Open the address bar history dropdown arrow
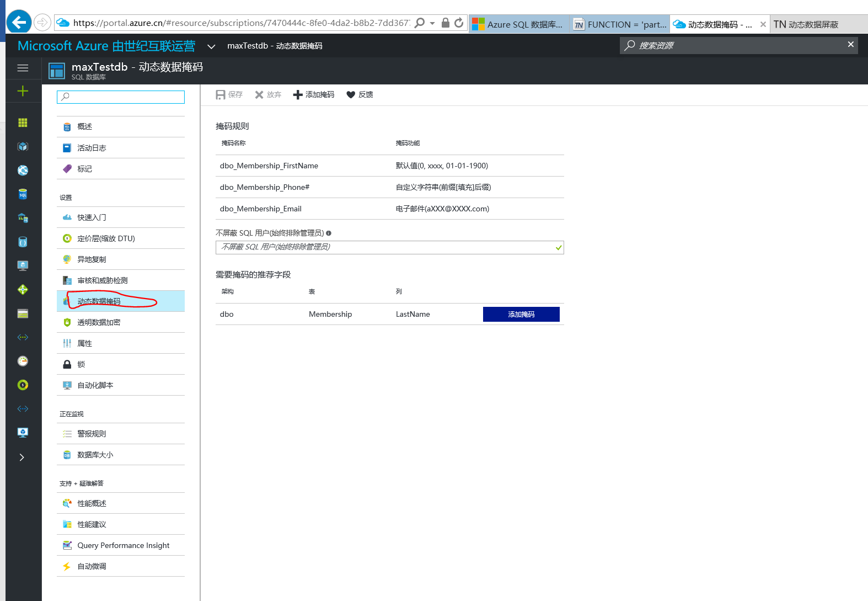The height and width of the screenshot is (601, 868). pyautogui.click(x=432, y=23)
